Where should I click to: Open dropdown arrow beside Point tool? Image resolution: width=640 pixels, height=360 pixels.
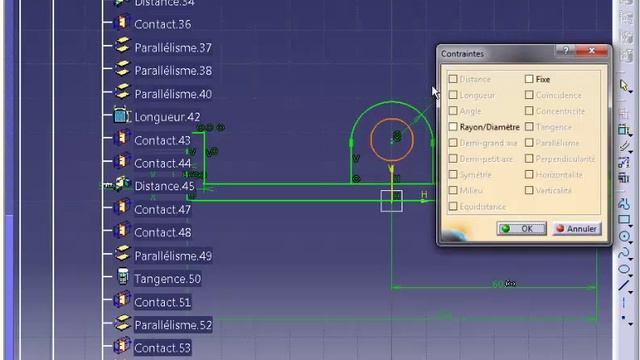click(631, 324)
